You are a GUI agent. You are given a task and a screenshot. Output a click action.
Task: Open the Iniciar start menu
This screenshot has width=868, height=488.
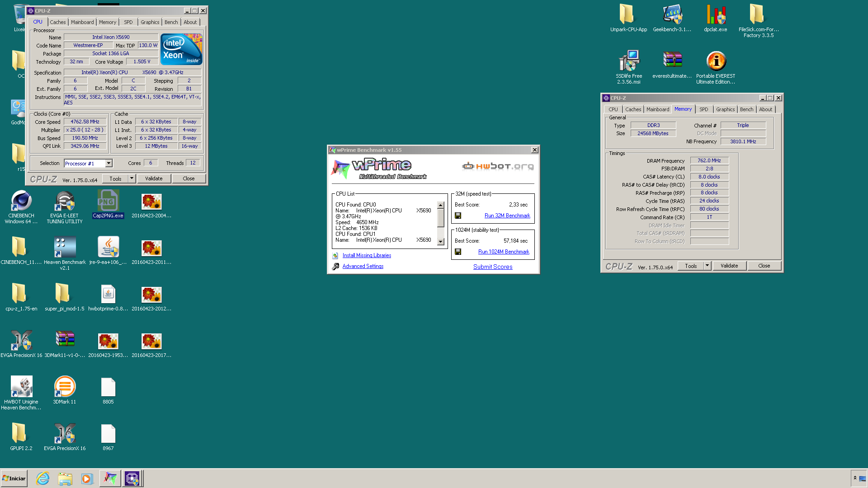(14, 479)
